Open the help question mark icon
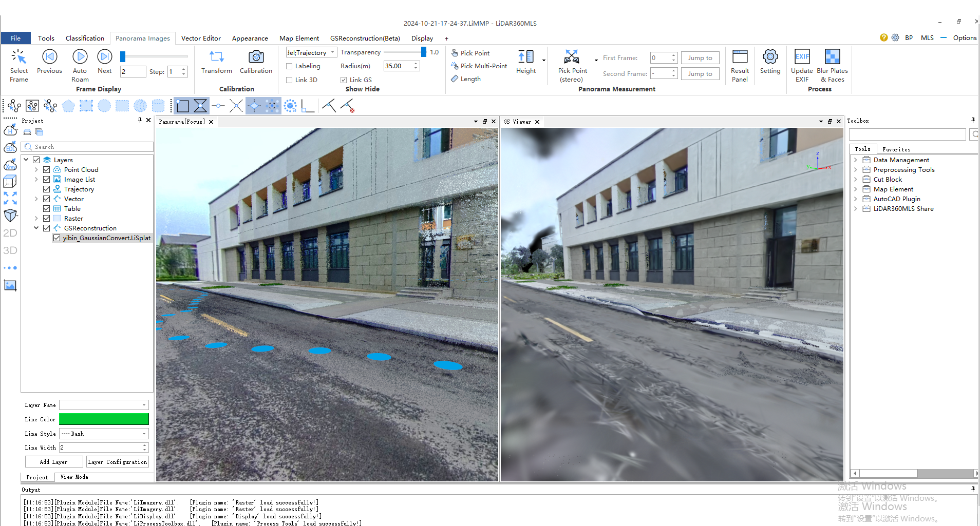The height and width of the screenshot is (526, 980). click(883, 37)
